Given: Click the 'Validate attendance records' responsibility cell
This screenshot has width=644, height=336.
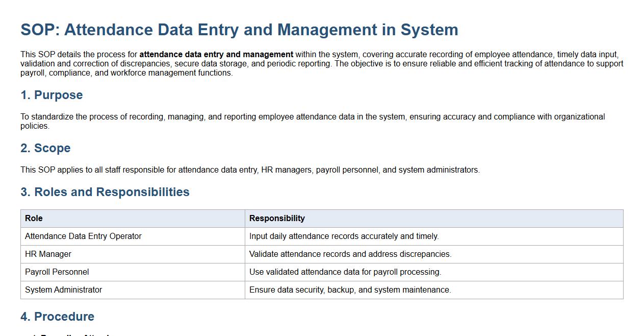Looking at the screenshot, I should pyautogui.click(x=350, y=254).
